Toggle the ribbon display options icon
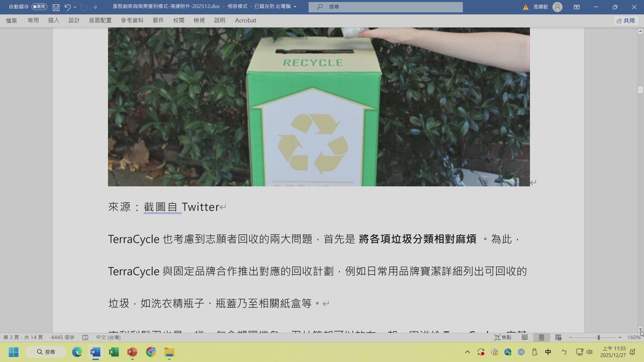The width and height of the screenshot is (644, 362). [x=577, y=7]
